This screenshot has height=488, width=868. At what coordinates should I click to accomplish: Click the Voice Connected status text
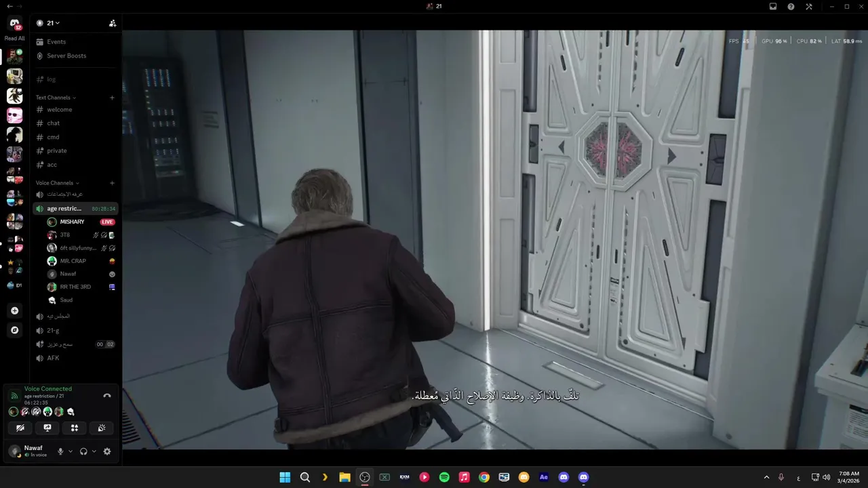(47, 389)
